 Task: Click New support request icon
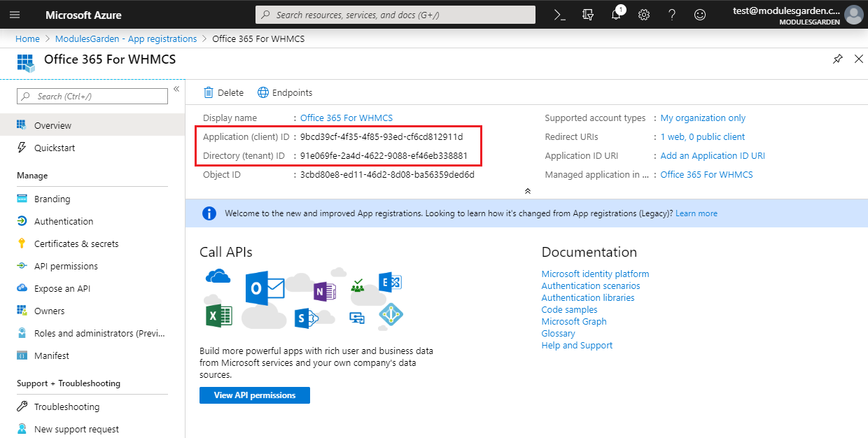coord(22,429)
